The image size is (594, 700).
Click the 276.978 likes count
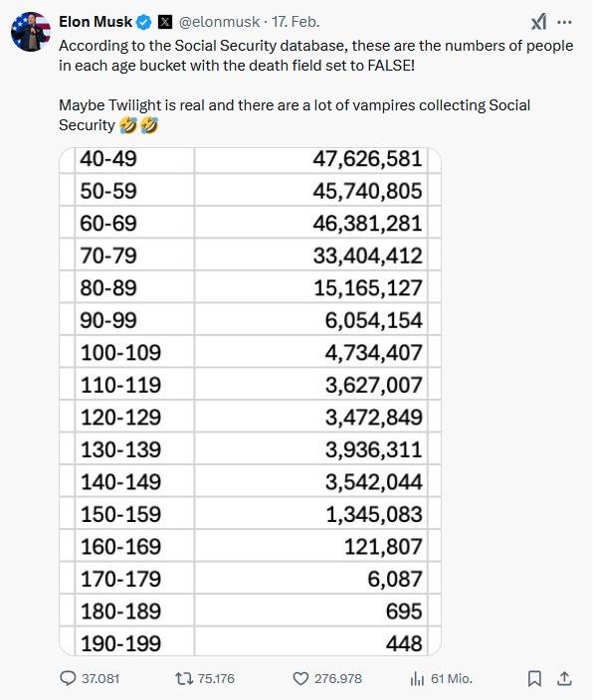click(338, 678)
